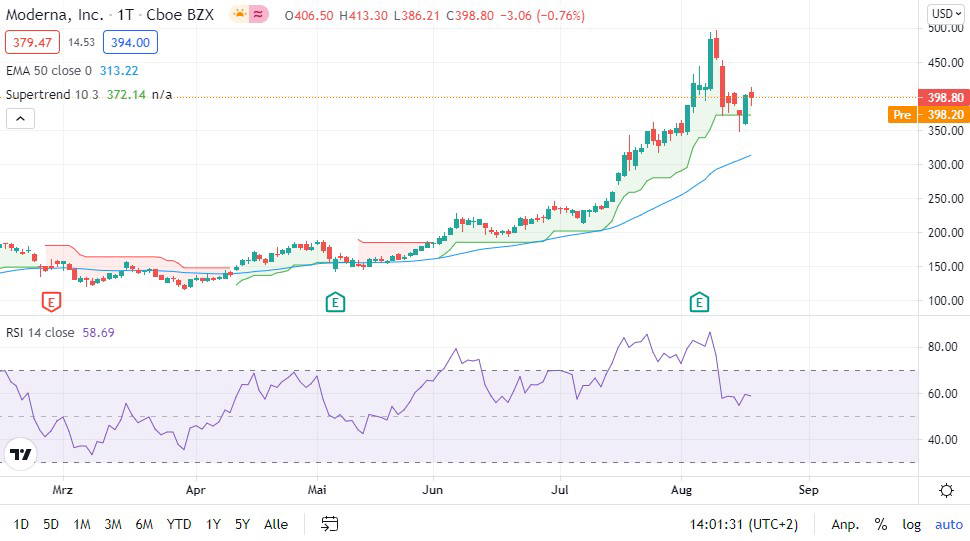
Task: Click the RSI value 58.69
Action: click(98, 333)
